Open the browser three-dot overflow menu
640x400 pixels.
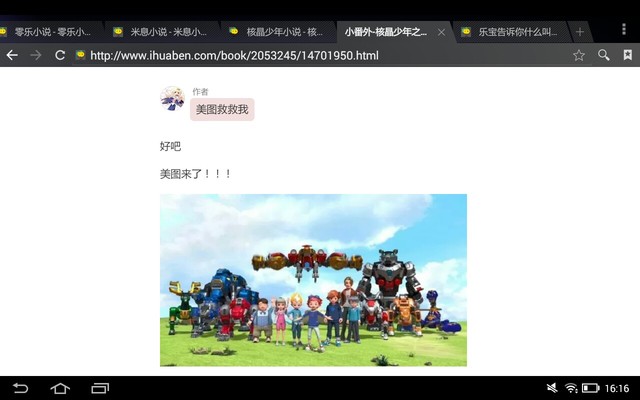624,29
